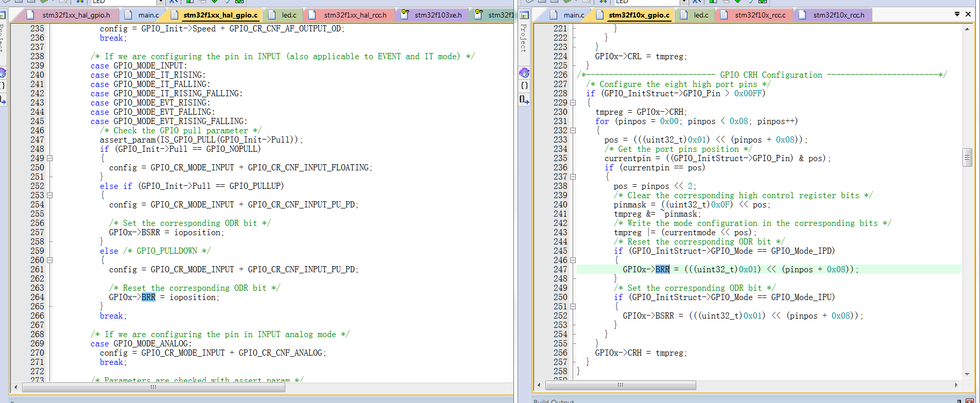Click 'case GPIO_MODE_ANALOG:' on line 269

tap(141, 344)
